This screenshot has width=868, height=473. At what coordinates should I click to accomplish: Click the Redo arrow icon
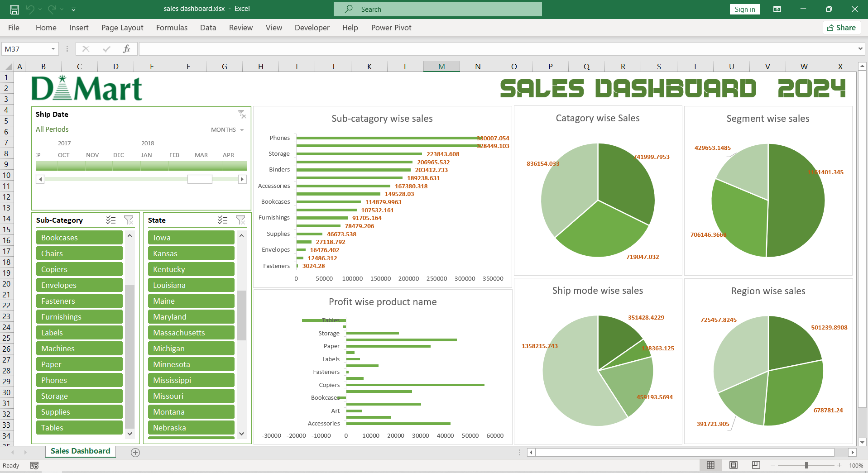[52, 9]
